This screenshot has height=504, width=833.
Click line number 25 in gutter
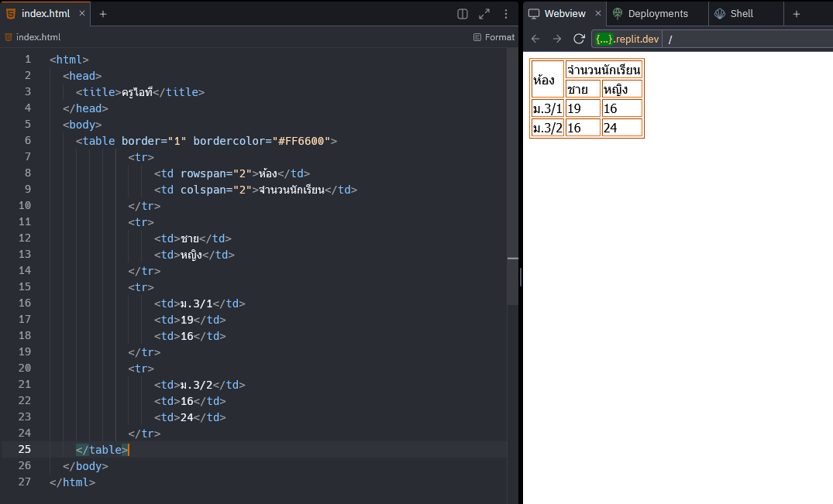click(24, 450)
